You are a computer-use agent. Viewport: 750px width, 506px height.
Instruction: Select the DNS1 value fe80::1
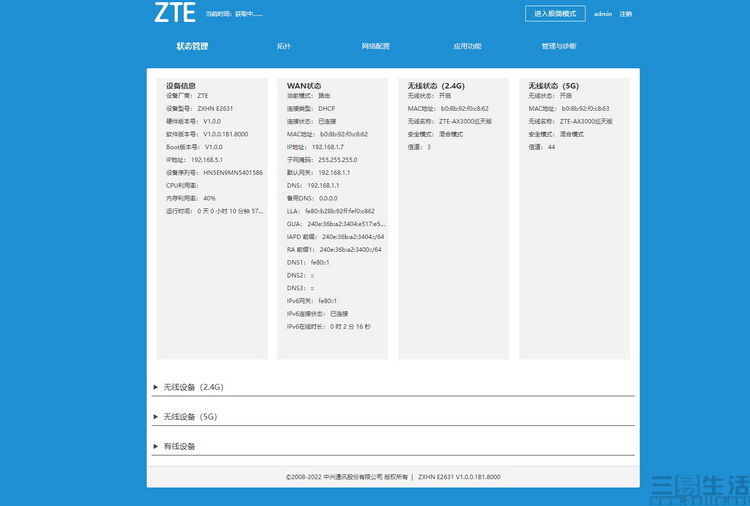tap(320, 263)
